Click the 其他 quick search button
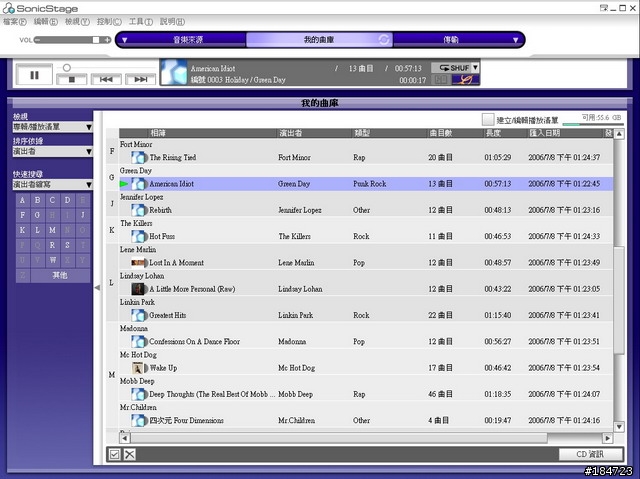 (x=60, y=275)
